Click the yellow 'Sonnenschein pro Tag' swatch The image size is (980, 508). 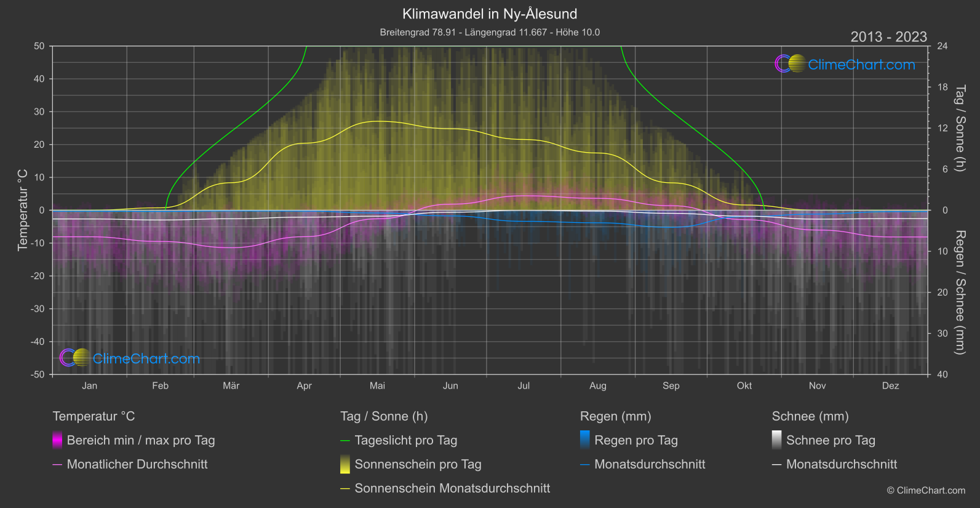[x=345, y=464]
